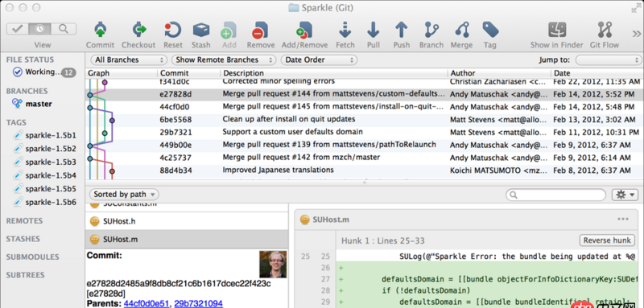Click the Commit toolbar icon
Screen dimensions: 644x308
pyautogui.click(x=100, y=30)
